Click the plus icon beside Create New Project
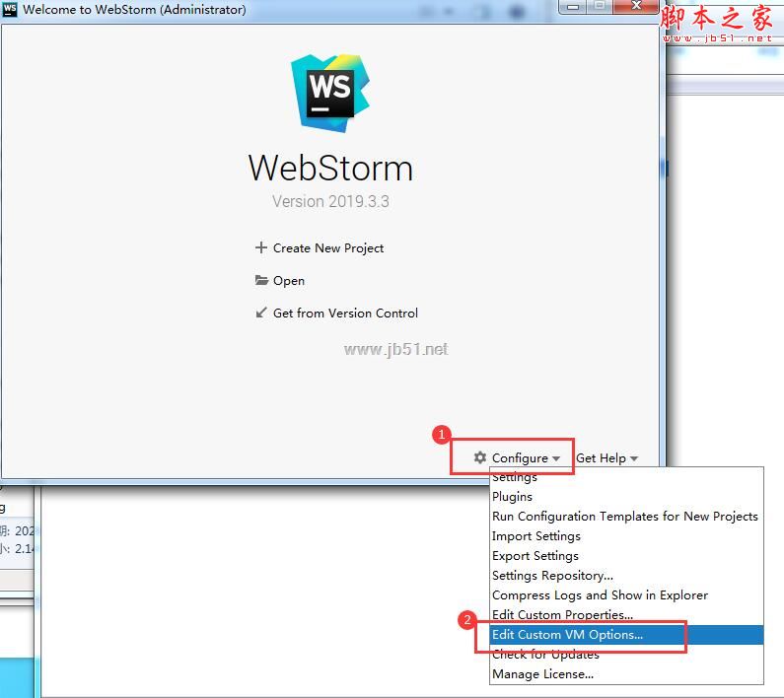Image resolution: width=784 pixels, height=698 pixels. point(261,247)
